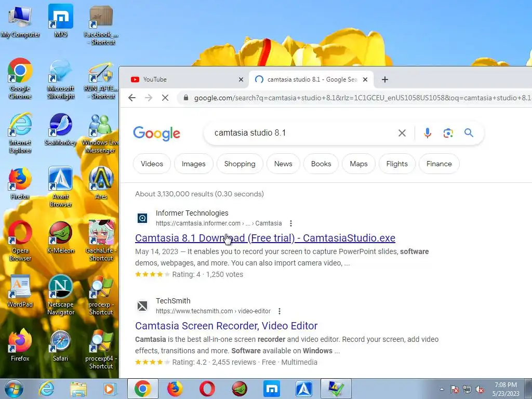
Task: Filter results by Videos
Action: 152,164
